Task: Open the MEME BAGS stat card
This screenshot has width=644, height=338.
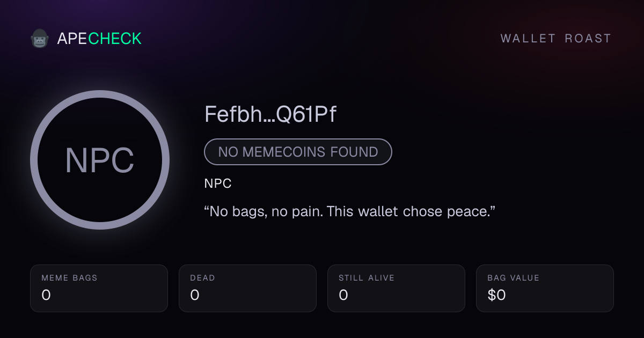Action: coord(99,288)
